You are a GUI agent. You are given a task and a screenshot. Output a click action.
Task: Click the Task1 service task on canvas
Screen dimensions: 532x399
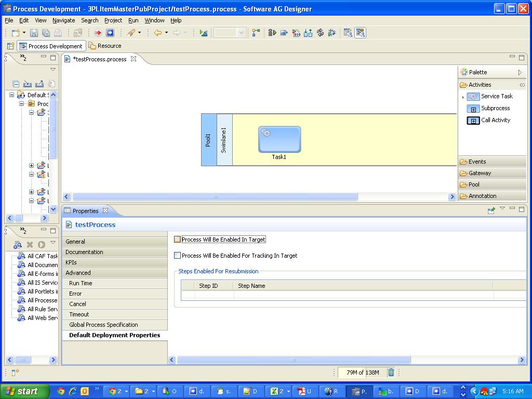279,139
